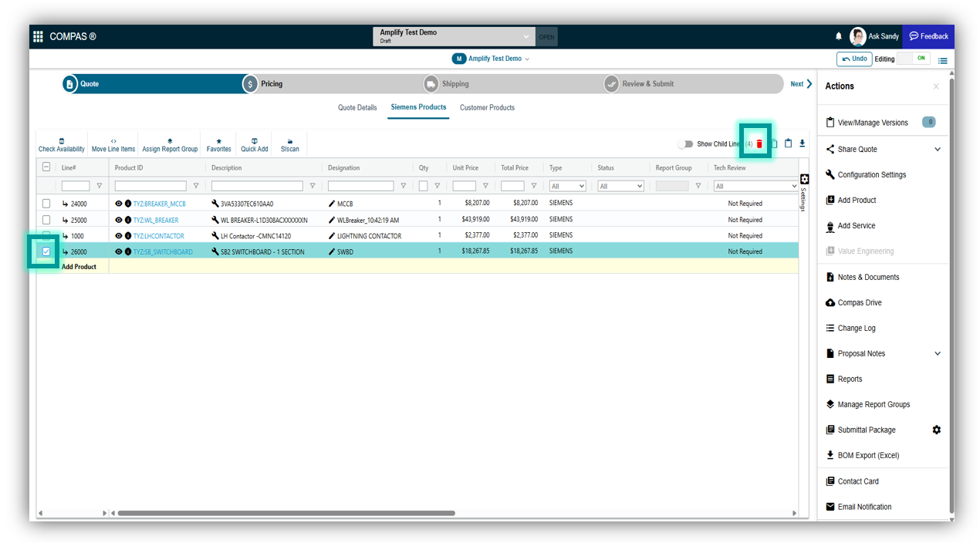The height and width of the screenshot is (543, 980).
Task: Click the Product ID filter input field
Action: tap(150, 186)
